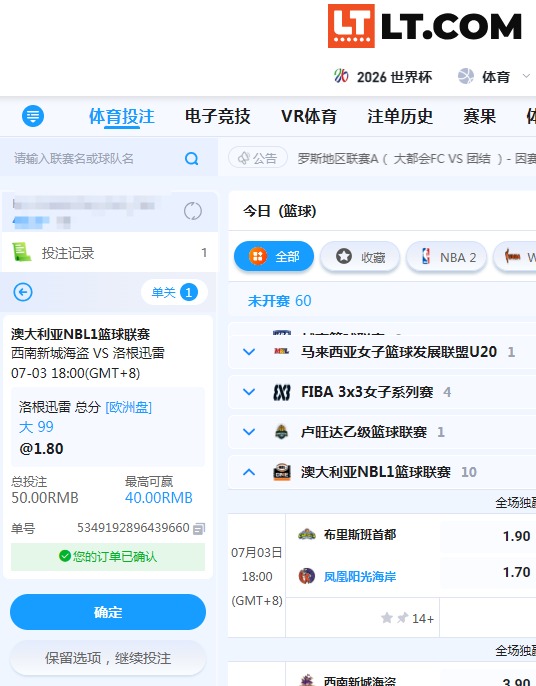This screenshot has width=536, height=686.
Task: Click 大 99 selection in bet slip
Action: click(x=36, y=427)
